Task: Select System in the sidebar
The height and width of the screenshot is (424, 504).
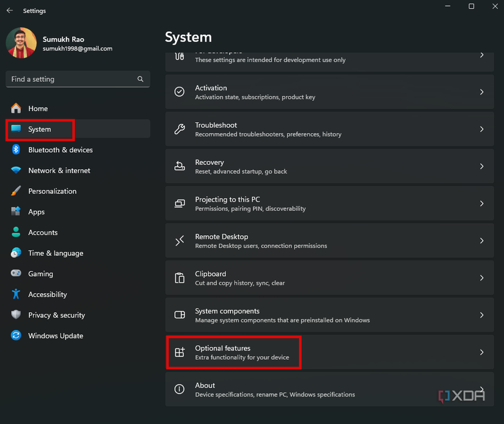Action: pyautogui.click(x=78, y=129)
